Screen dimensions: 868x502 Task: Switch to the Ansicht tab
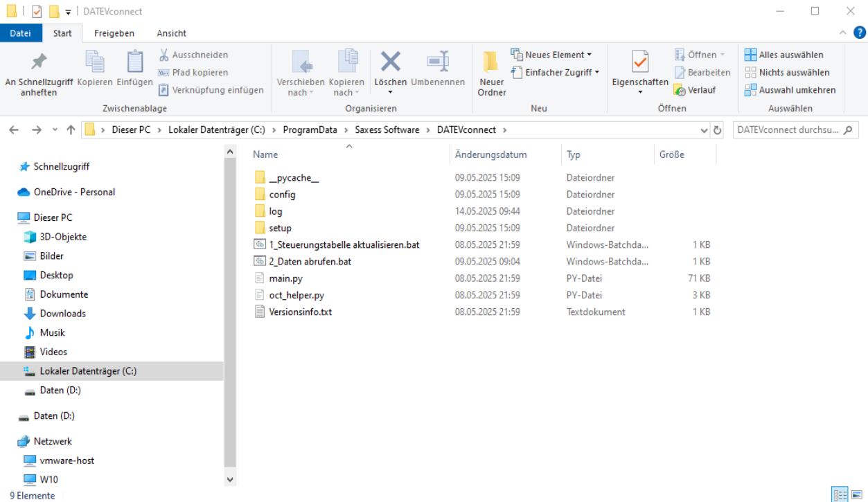coord(171,33)
